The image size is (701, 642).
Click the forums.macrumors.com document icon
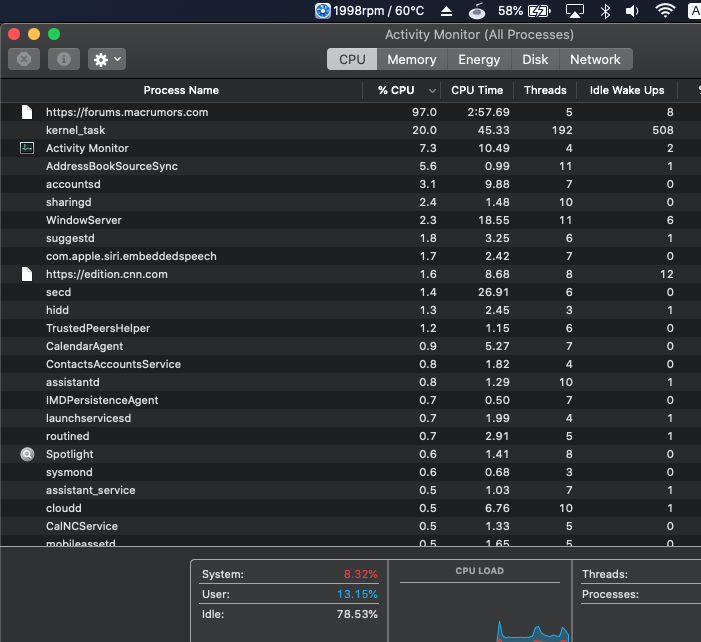(x=27, y=112)
